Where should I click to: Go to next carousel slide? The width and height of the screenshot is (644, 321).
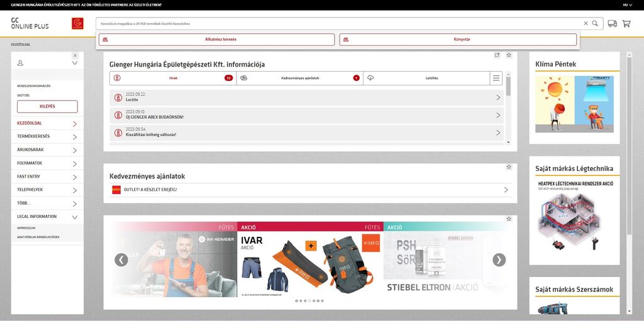point(499,260)
